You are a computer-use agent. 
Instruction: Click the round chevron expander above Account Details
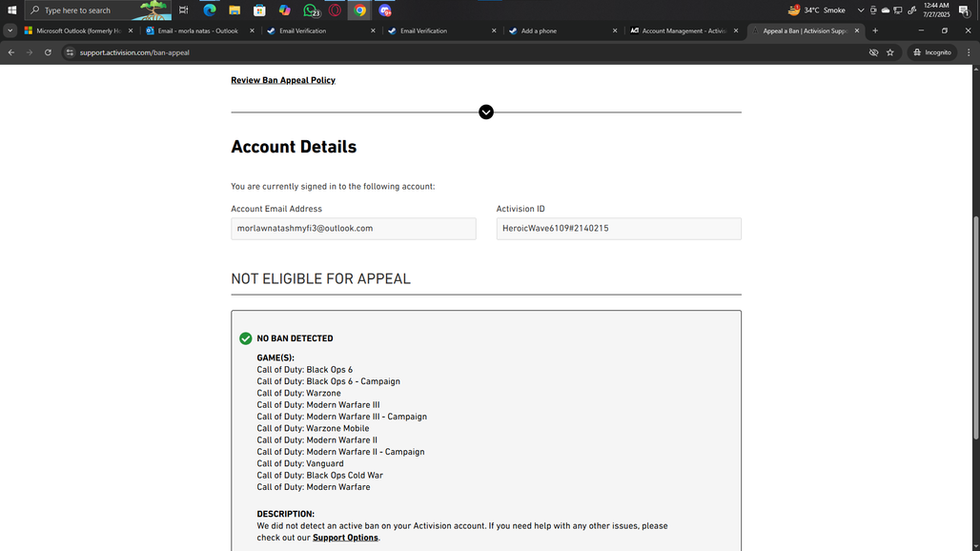click(486, 112)
